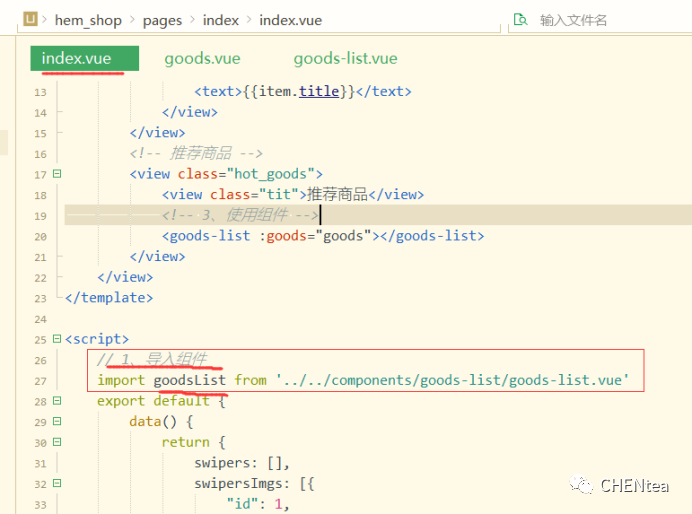Image resolution: width=692 pixels, height=514 pixels.
Task: Click the file search icon
Action: 520,19
